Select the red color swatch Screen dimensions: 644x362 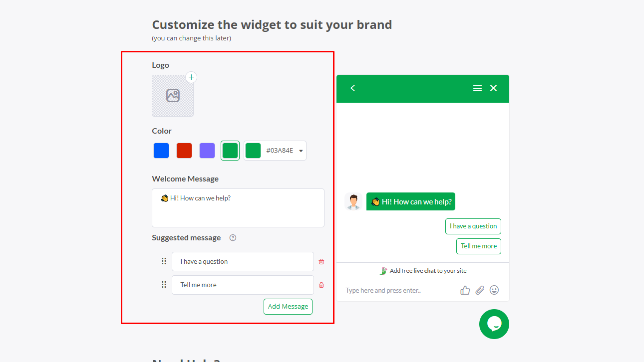(184, 150)
